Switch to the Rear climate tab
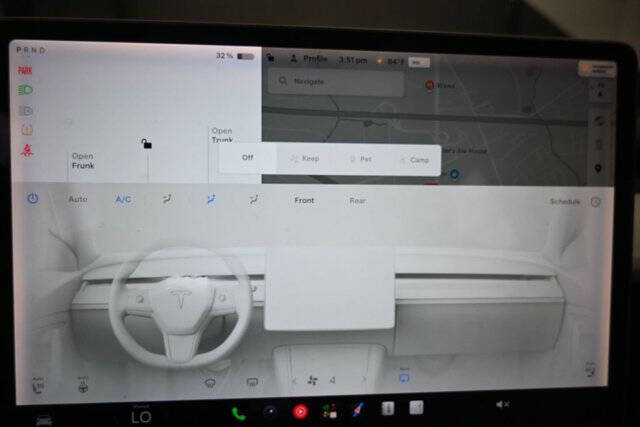The width and height of the screenshot is (640, 427). (x=358, y=201)
